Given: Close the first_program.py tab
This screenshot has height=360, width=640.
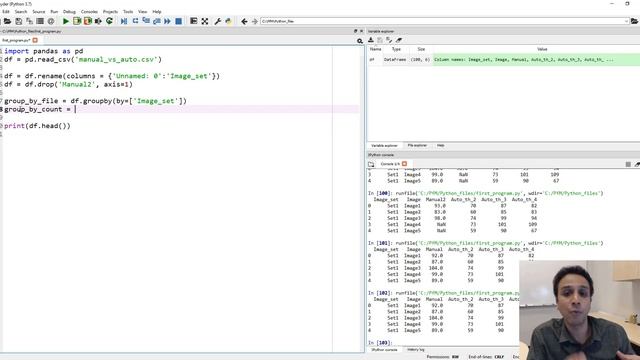Looking at the screenshot, I should point(35,40).
